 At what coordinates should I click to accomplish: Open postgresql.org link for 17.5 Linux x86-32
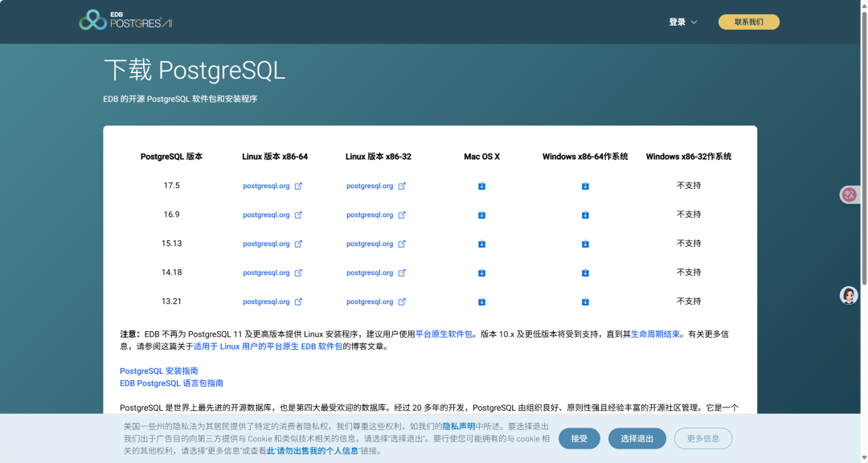370,186
